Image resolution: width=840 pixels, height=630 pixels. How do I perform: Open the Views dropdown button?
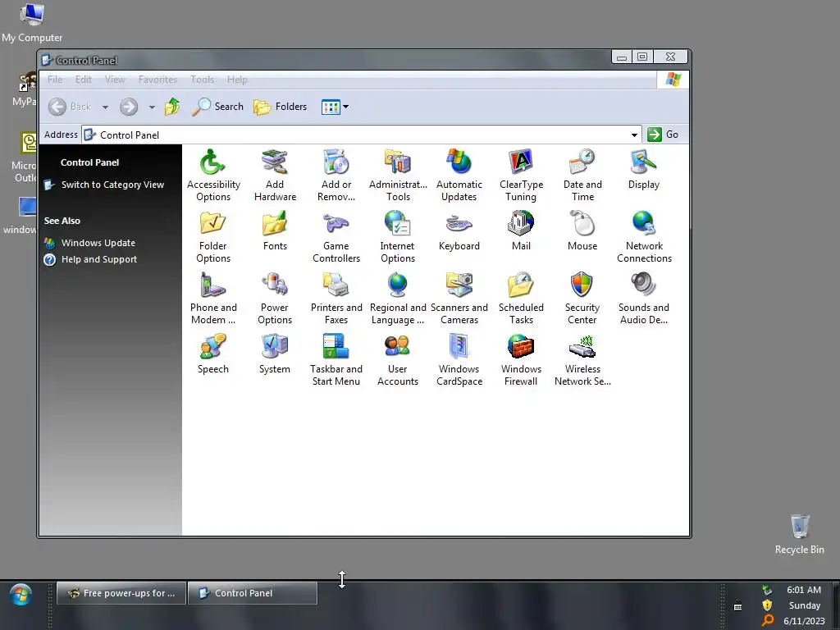336,107
